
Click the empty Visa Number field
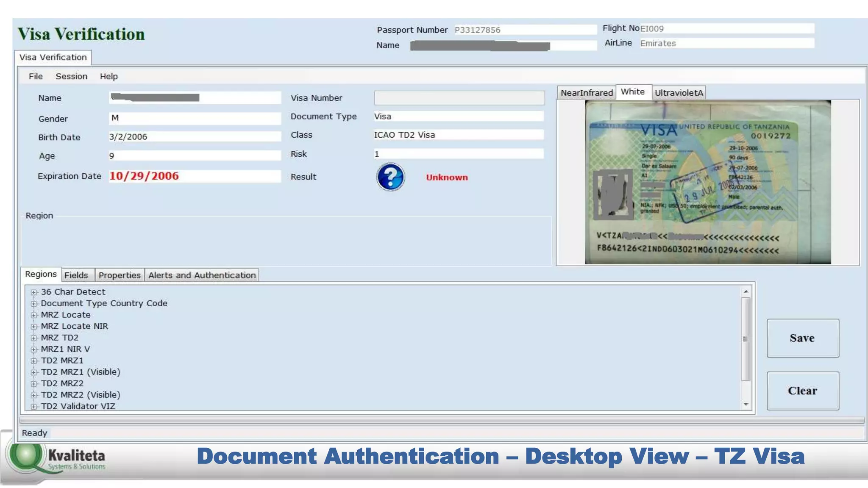click(x=459, y=98)
